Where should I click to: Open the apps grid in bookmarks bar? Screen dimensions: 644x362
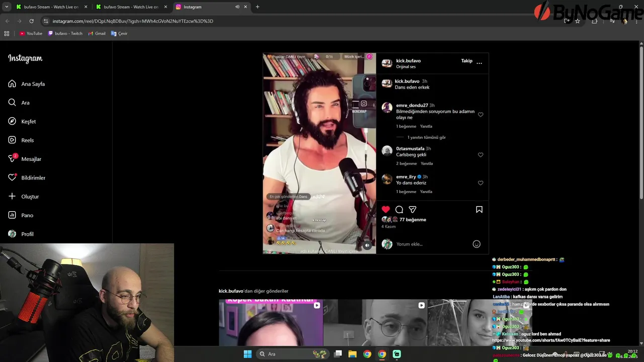[7, 34]
